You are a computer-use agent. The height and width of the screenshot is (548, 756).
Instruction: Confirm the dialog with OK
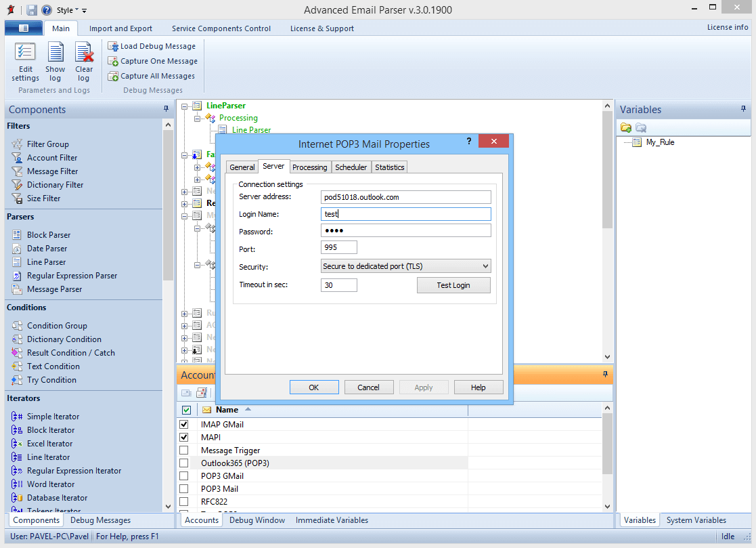[x=314, y=387]
